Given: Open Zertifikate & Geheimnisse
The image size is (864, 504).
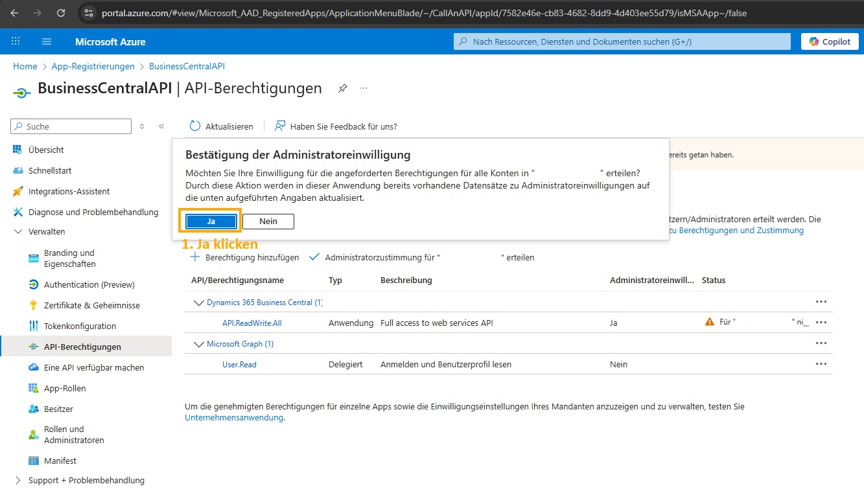Looking at the screenshot, I should (x=92, y=305).
